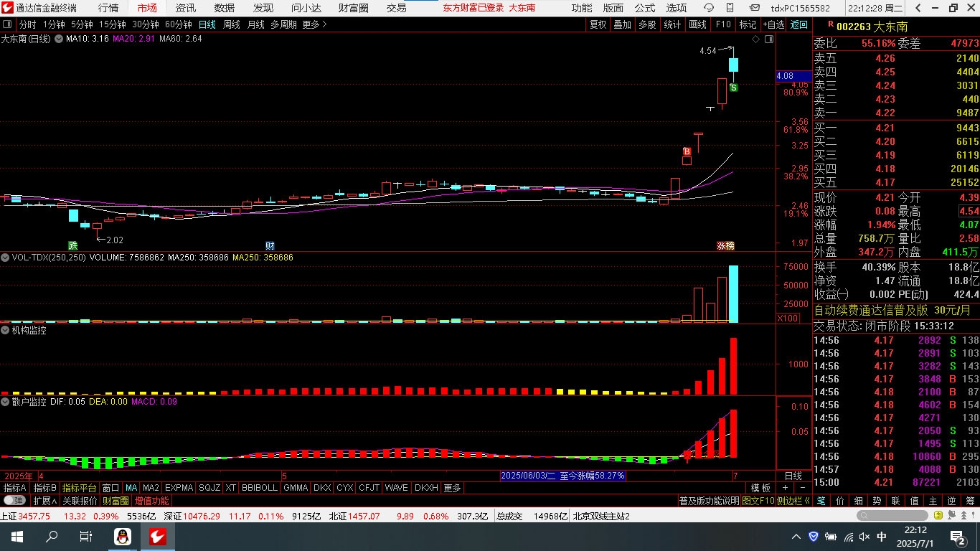Screen dimensions: 980x551
Task: Select the EXPMA indicator
Action: tap(179, 488)
